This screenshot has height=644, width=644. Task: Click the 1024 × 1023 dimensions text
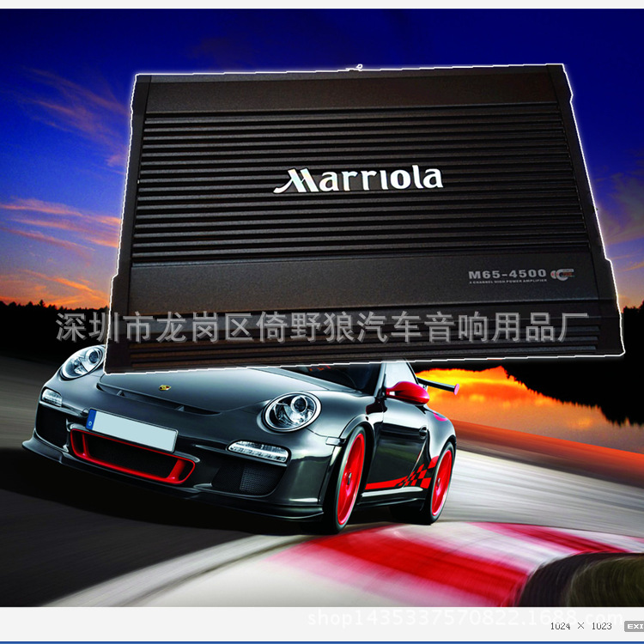[x=580, y=626]
